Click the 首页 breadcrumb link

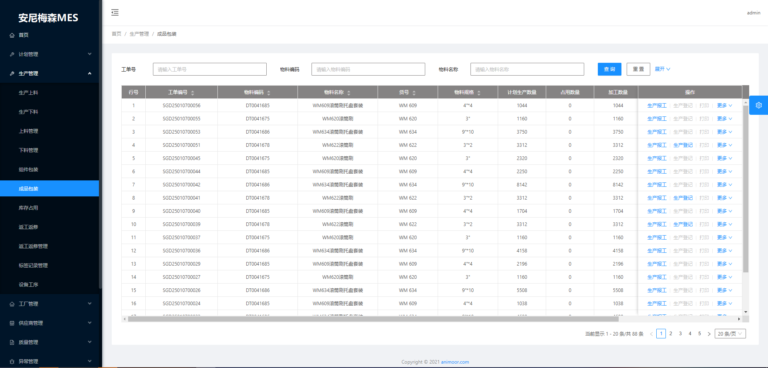(x=116, y=34)
